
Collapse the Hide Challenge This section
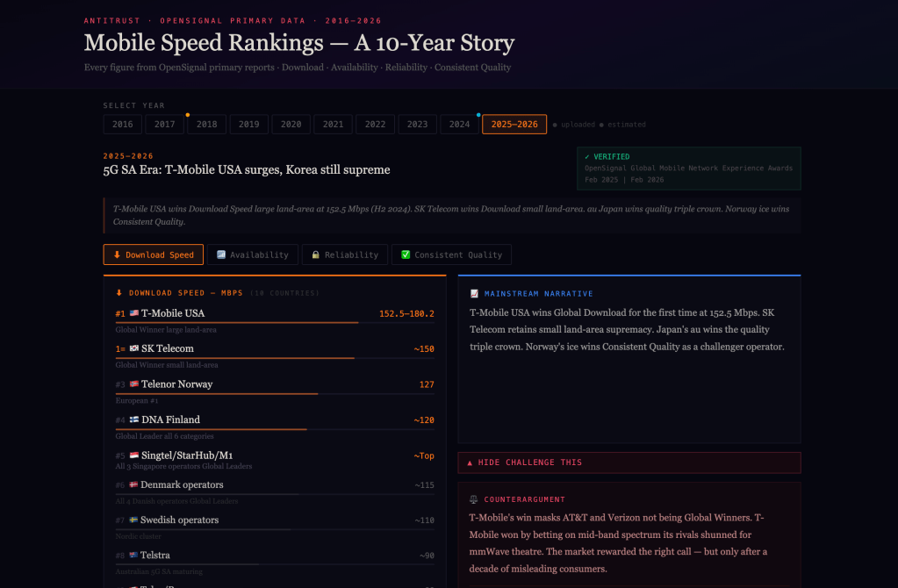(629, 463)
